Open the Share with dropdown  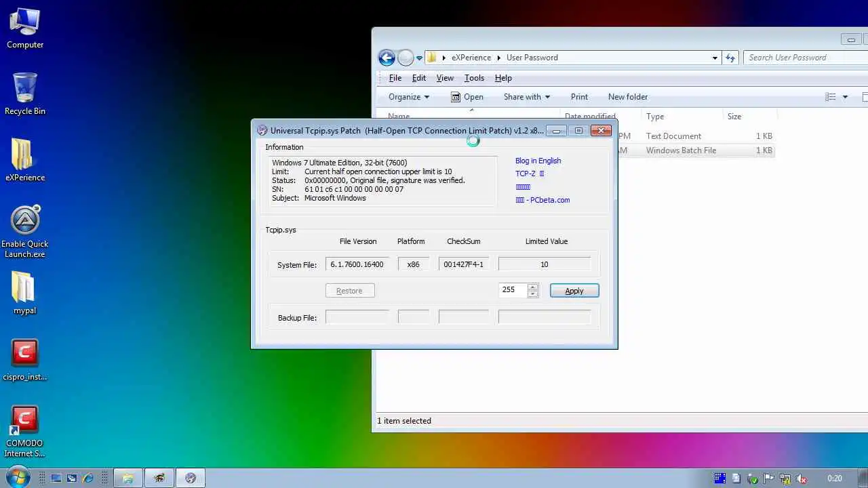click(527, 97)
